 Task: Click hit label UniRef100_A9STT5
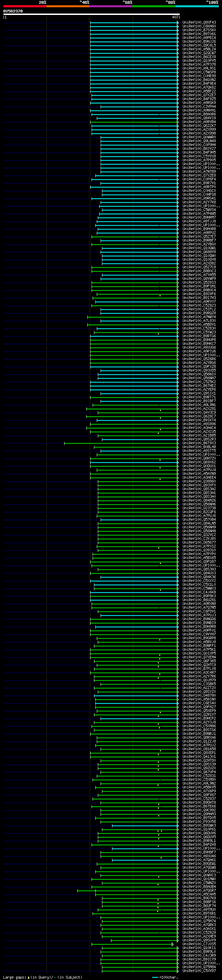click(x=199, y=451)
